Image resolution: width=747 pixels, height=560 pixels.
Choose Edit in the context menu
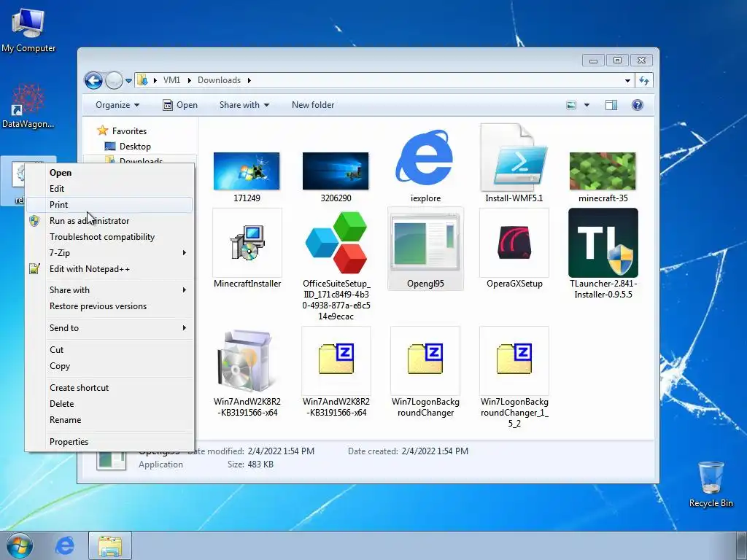coord(109,189)
